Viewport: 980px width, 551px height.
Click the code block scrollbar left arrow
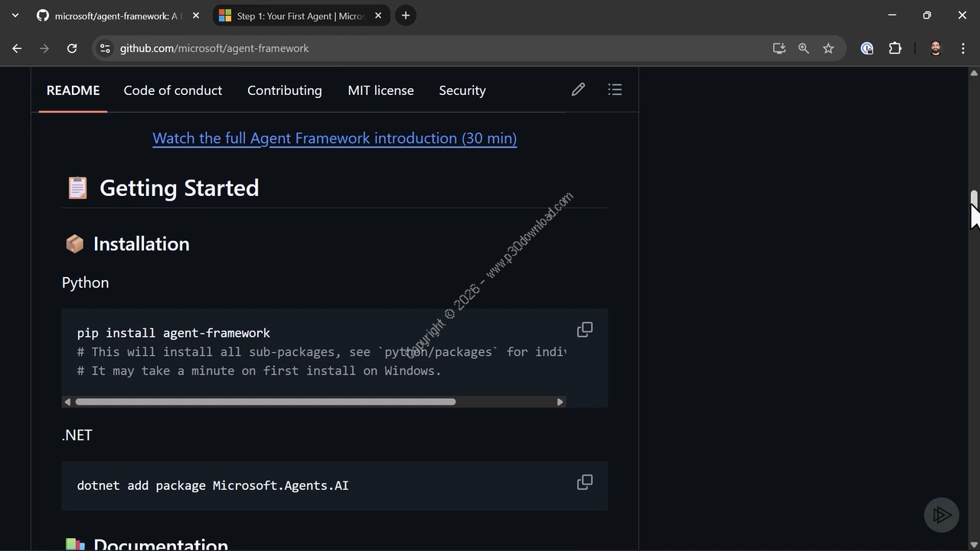click(x=67, y=402)
